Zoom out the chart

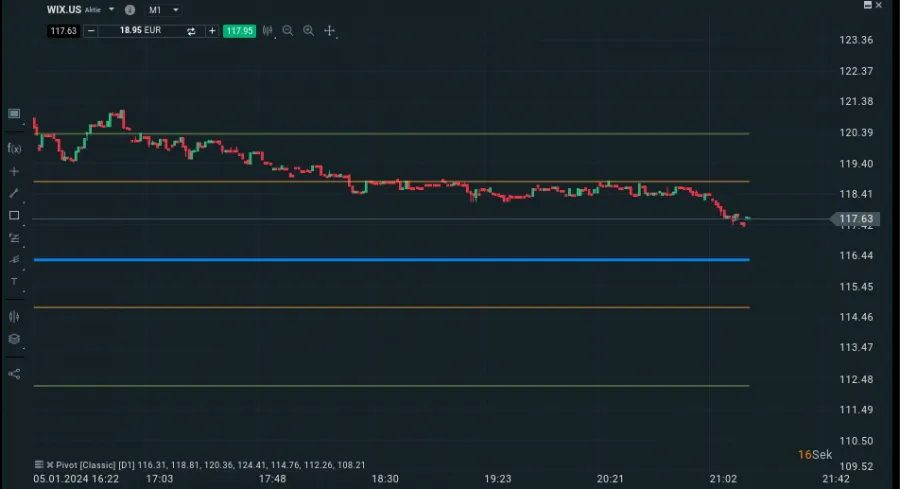288,31
